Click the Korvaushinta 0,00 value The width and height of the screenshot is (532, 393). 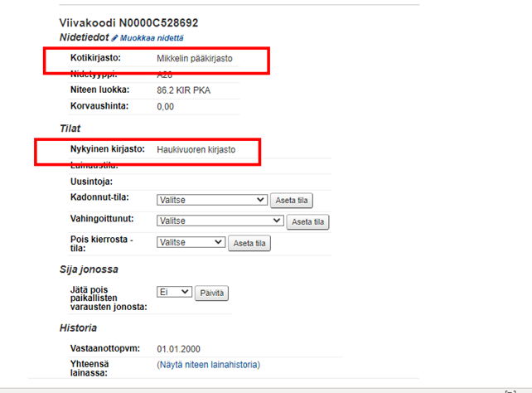pos(165,107)
